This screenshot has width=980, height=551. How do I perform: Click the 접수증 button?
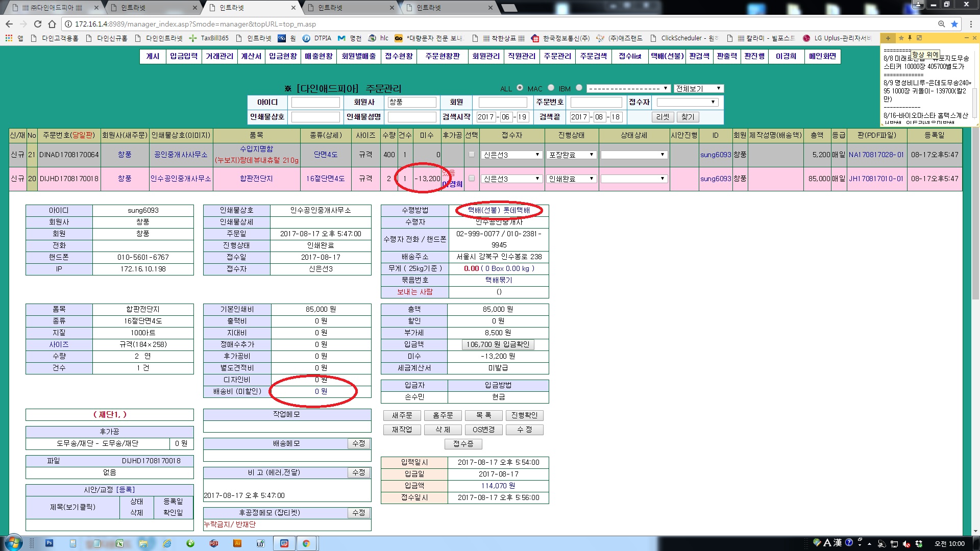coord(463,444)
